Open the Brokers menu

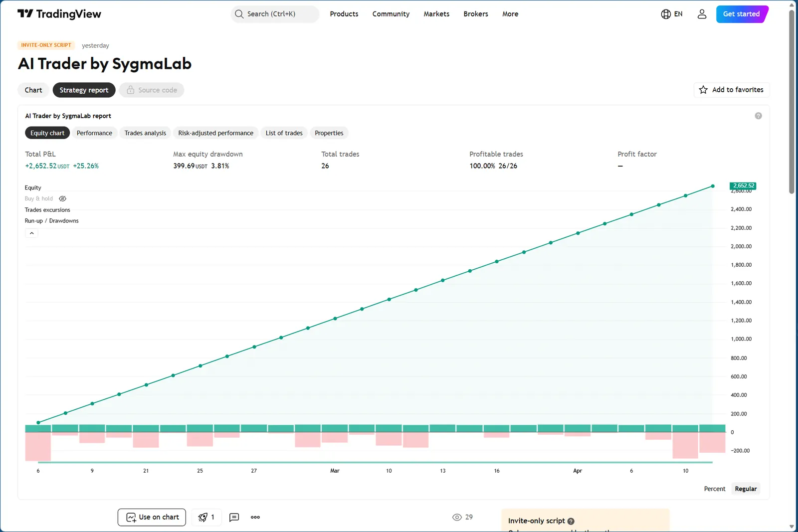coord(476,14)
